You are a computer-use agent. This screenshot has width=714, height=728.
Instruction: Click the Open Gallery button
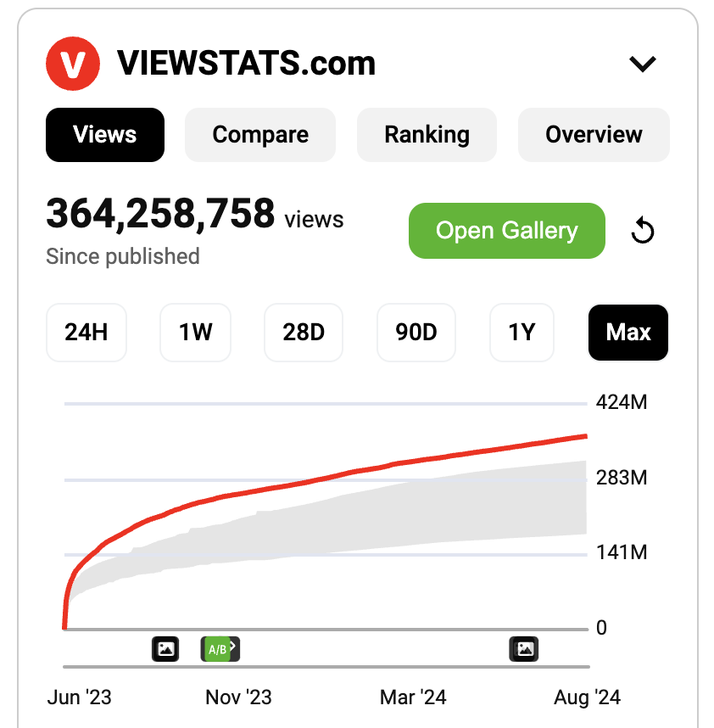[506, 230]
